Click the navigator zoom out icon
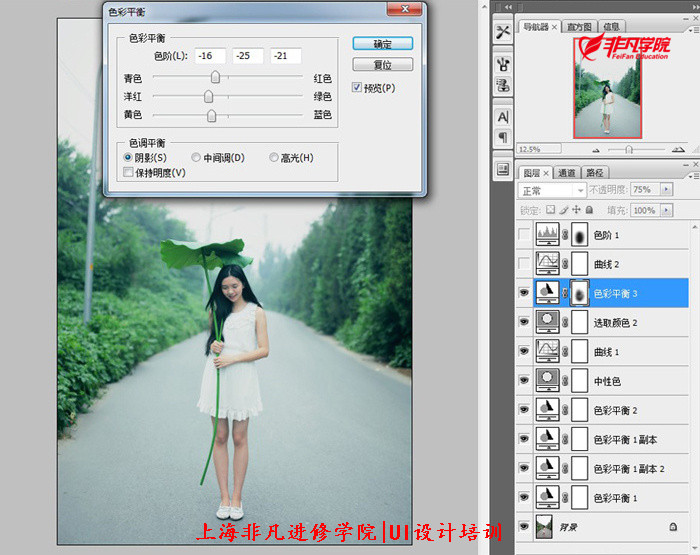 (x=596, y=150)
